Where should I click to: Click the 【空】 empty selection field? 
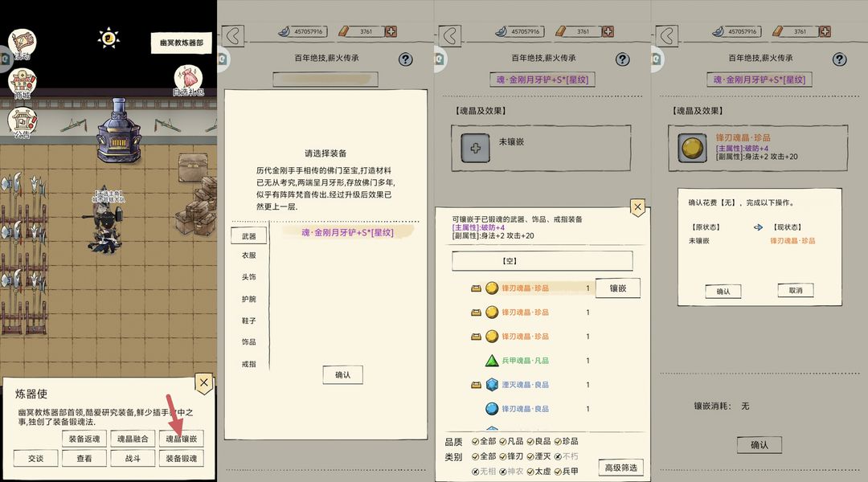542,260
